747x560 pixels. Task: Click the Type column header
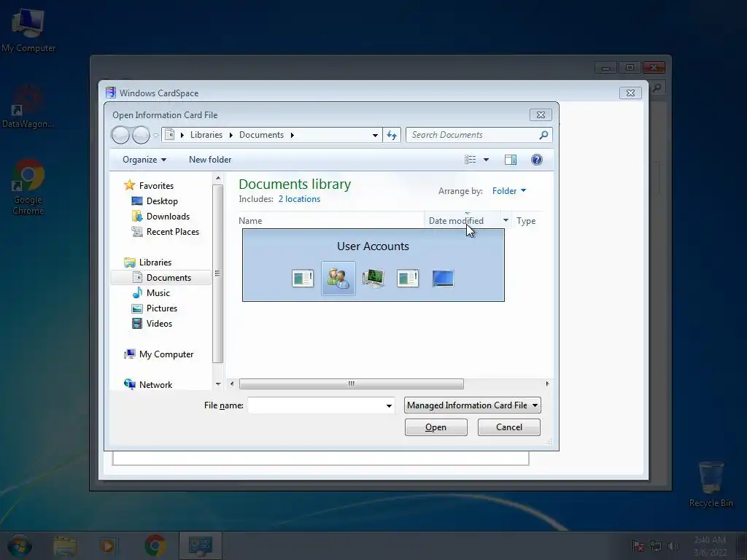point(526,220)
